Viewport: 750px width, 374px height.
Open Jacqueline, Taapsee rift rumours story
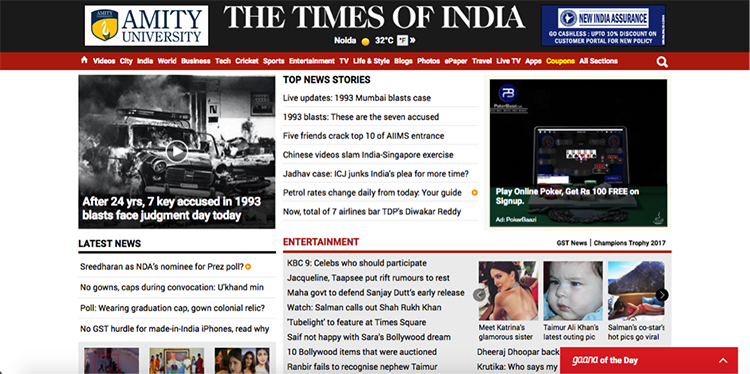tap(368, 278)
